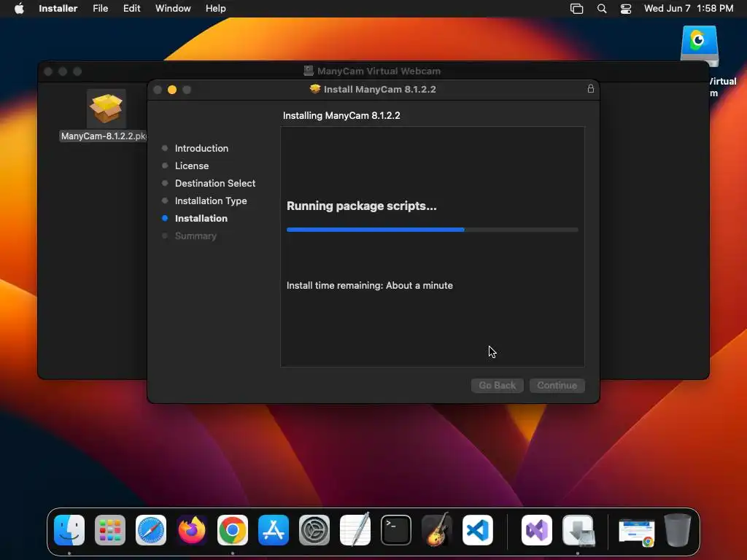Open GarageBand from the dock
The height and width of the screenshot is (560, 747).
pyautogui.click(x=437, y=530)
